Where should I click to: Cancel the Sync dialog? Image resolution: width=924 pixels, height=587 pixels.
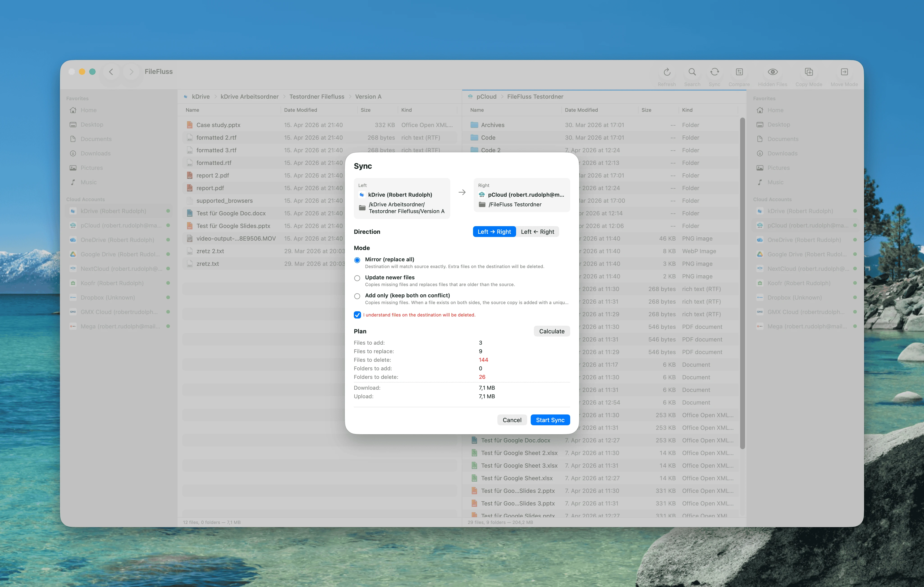(x=512, y=420)
